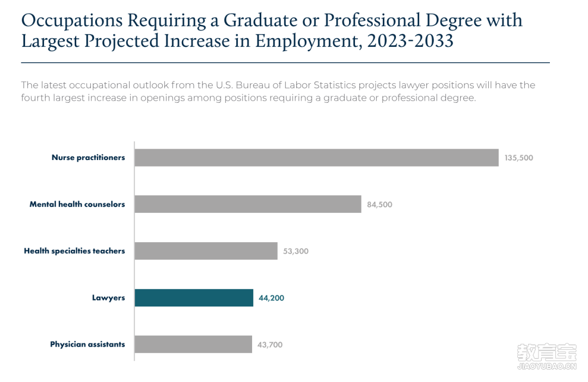The width and height of the screenshot is (588, 382).
Task: Click the horizontal divider under the title
Action: (285, 63)
